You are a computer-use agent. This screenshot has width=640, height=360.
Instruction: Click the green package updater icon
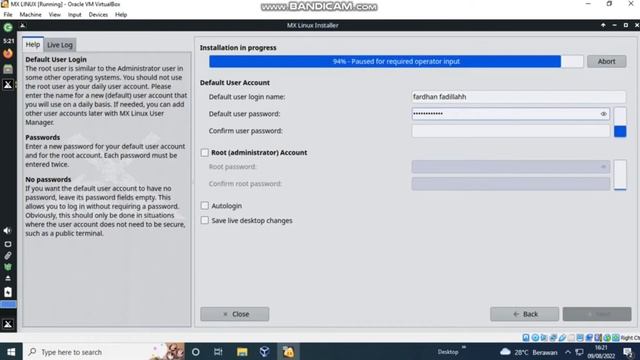[x=8, y=267]
